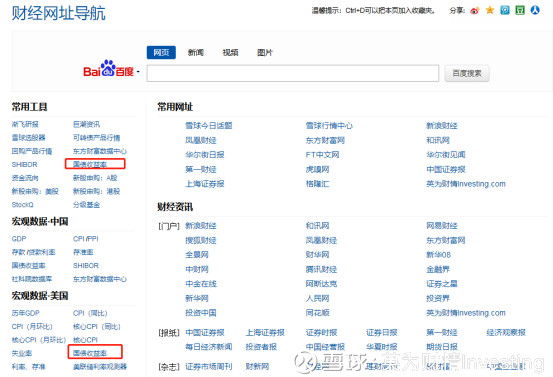
Task: Open 回购产品行情 link
Action: [32, 151]
